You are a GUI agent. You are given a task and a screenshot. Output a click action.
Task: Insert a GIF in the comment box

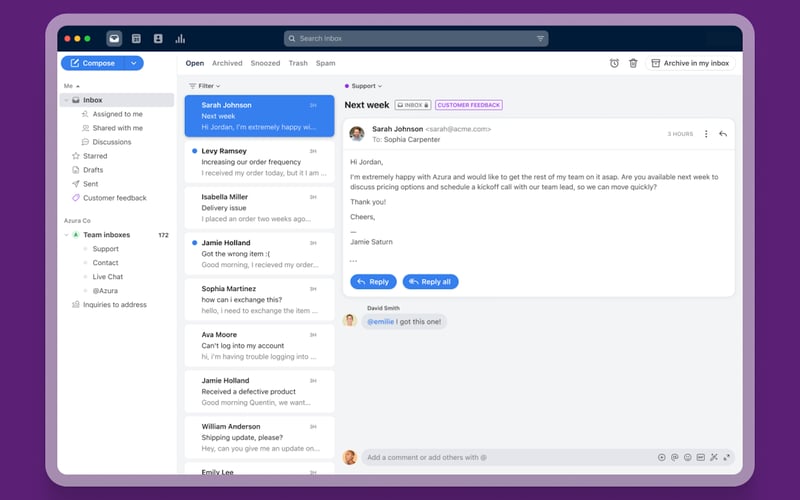click(701, 457)
